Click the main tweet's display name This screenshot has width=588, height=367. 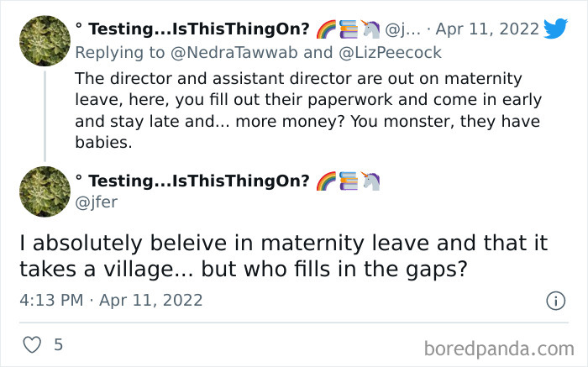click(x=192, y=181)
